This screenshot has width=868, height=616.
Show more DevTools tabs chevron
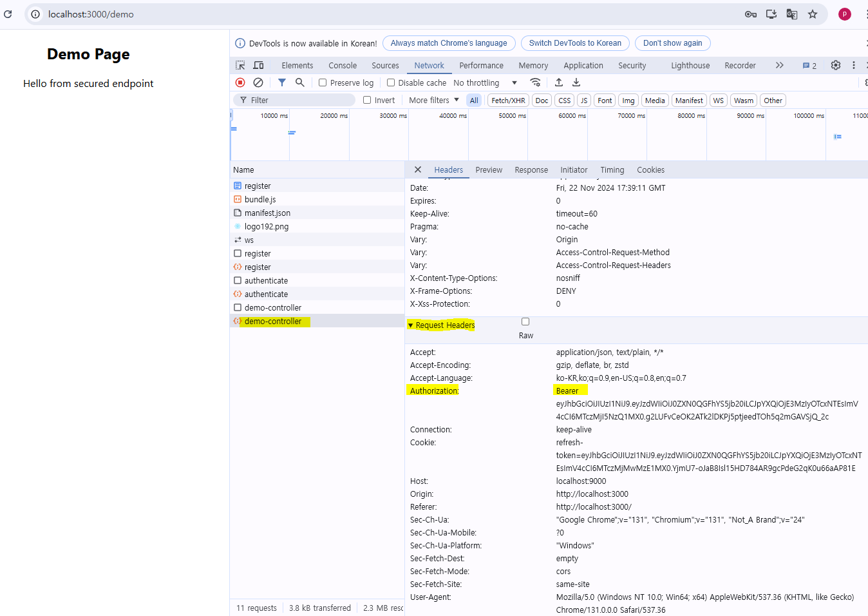780,65
